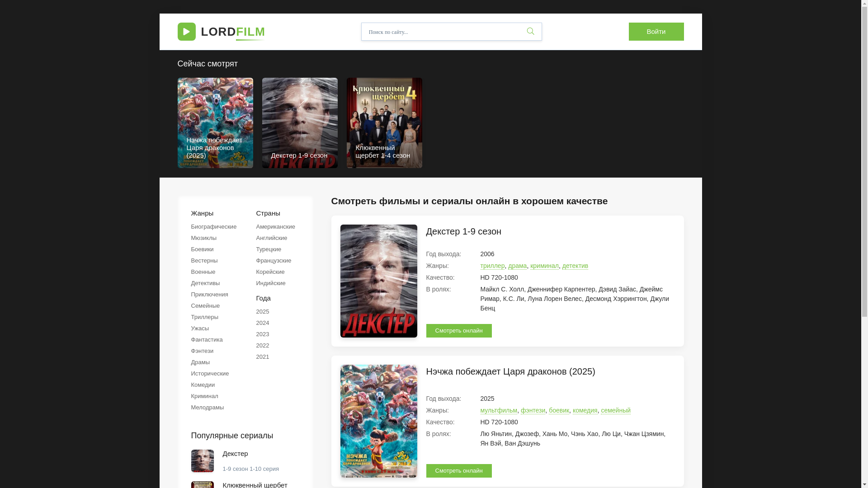Click Смотреть онлайн button under Нэчжа
The width and height of the screenshot is (868, 488).
459,471
